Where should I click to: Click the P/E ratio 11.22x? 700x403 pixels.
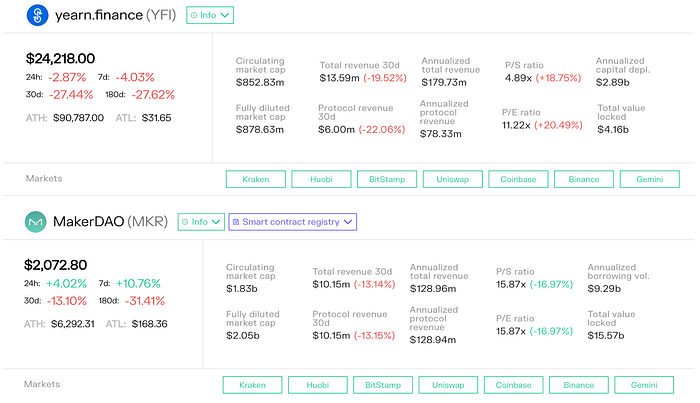tap(516, 125)
